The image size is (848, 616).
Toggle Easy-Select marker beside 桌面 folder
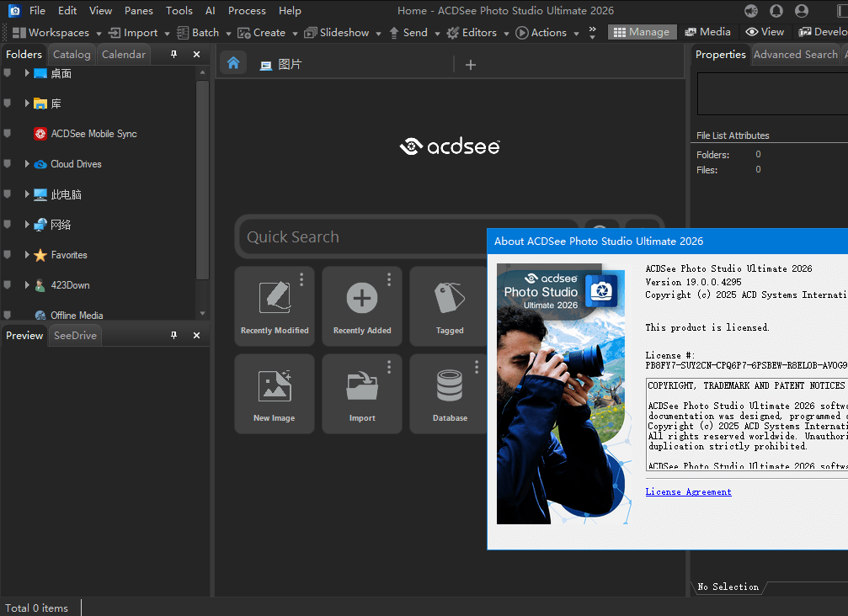pos(8,73)
